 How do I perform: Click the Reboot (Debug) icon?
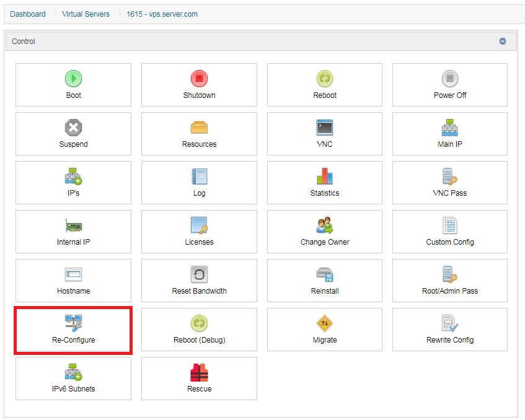pyautogui.click(x=199, y=323)
